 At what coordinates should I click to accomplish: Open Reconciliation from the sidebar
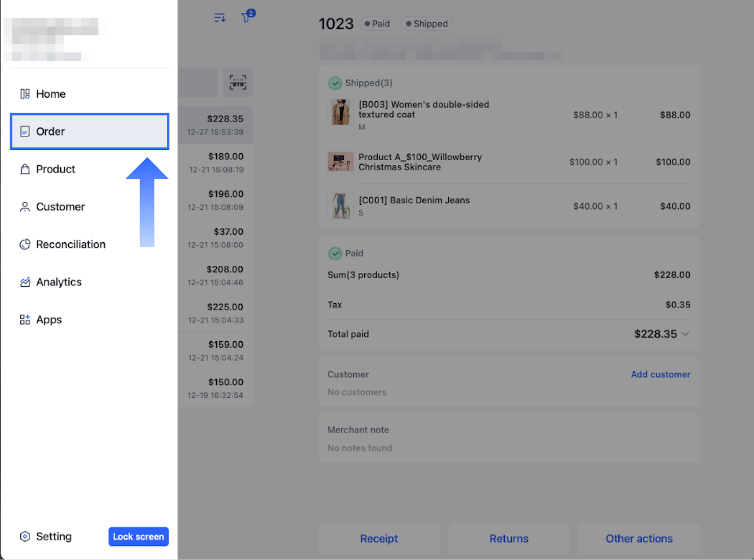90,245
